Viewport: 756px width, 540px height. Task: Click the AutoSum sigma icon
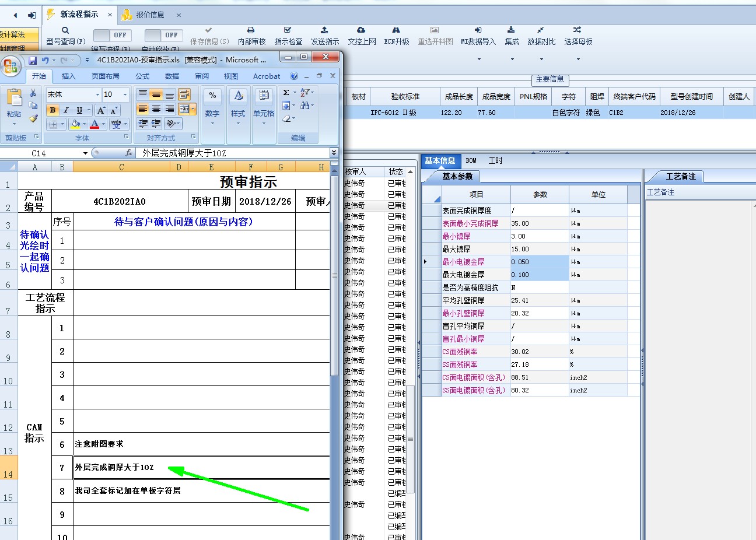coord(286,93)
